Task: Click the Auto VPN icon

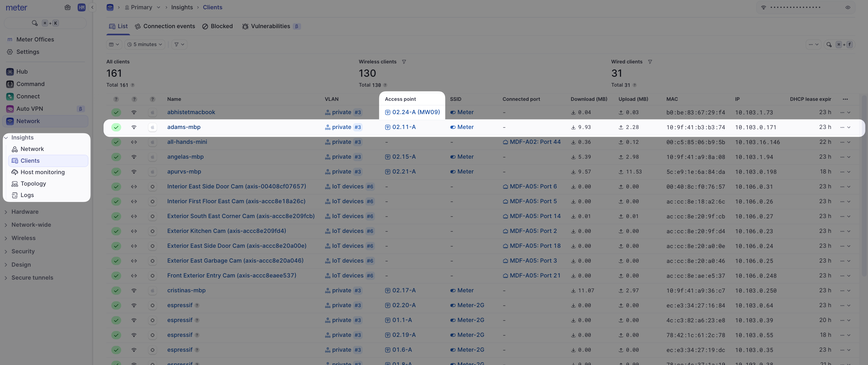Action: click(10, 109)
